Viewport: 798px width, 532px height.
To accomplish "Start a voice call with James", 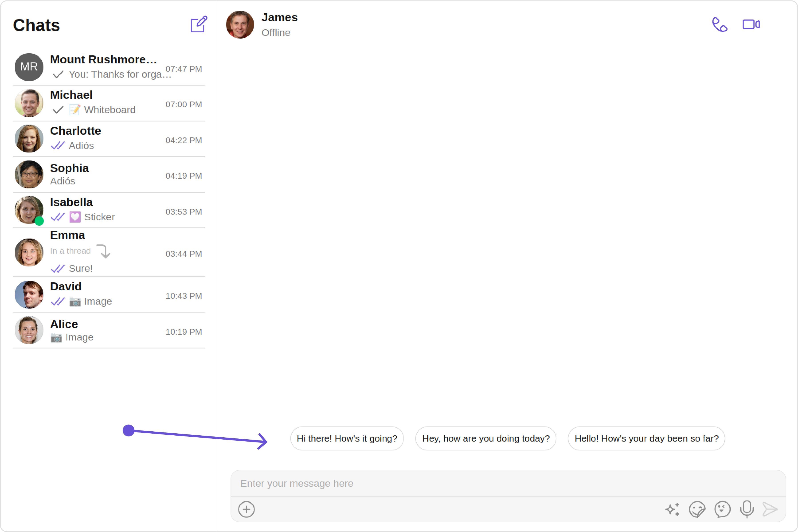I will [719, 24].
